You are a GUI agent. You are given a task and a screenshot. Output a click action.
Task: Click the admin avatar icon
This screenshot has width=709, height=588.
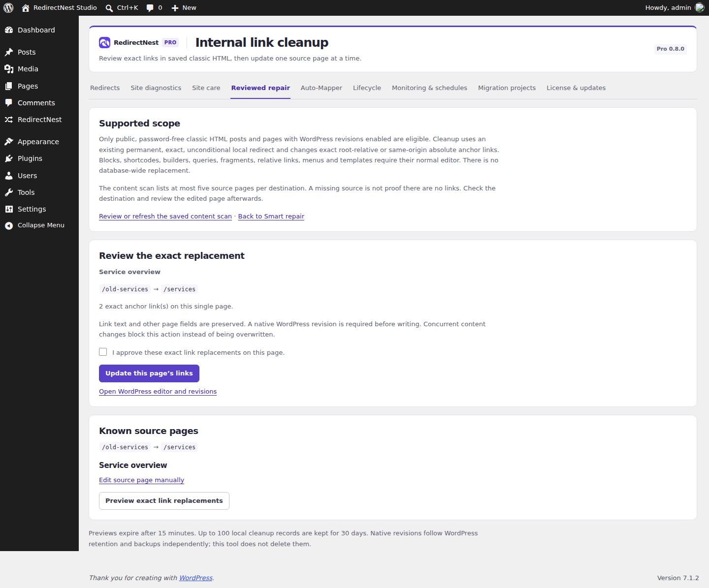700,7
